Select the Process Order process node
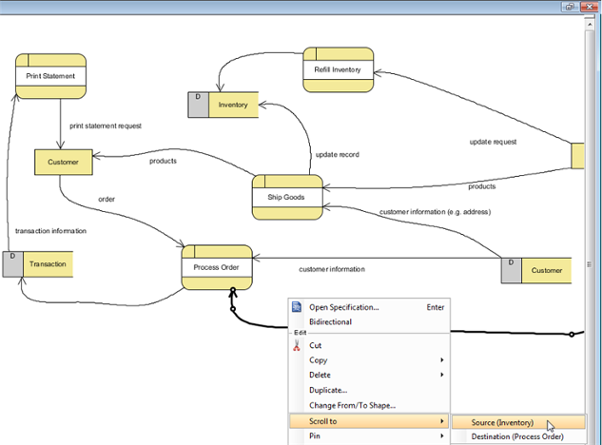 217,267
